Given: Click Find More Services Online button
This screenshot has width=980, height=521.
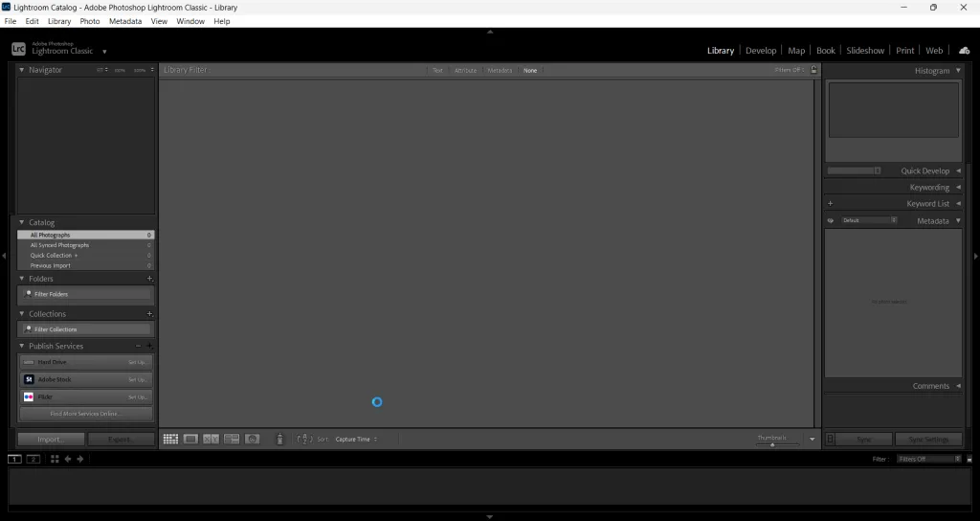Looking at the screenshot, I should (85, 414).
